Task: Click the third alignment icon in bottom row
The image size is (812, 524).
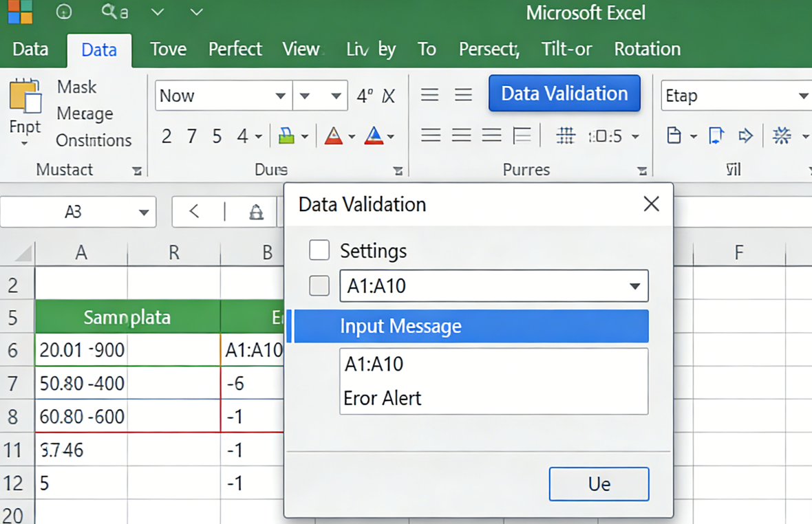Action: pyautogui.click(x=491, y=135)
